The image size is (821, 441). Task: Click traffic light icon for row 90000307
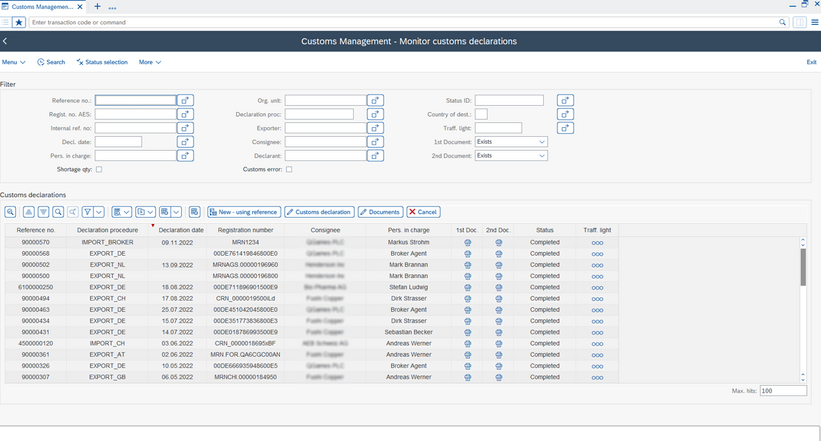(597, 377)
